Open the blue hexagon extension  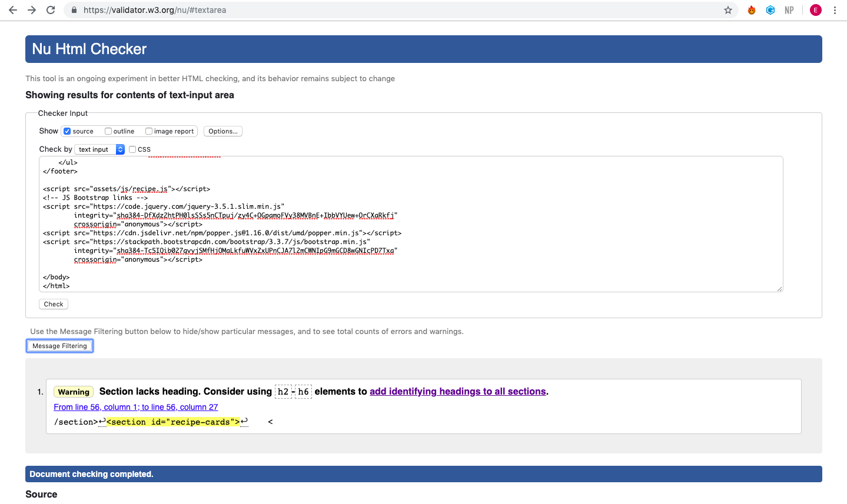coord(770,10)
